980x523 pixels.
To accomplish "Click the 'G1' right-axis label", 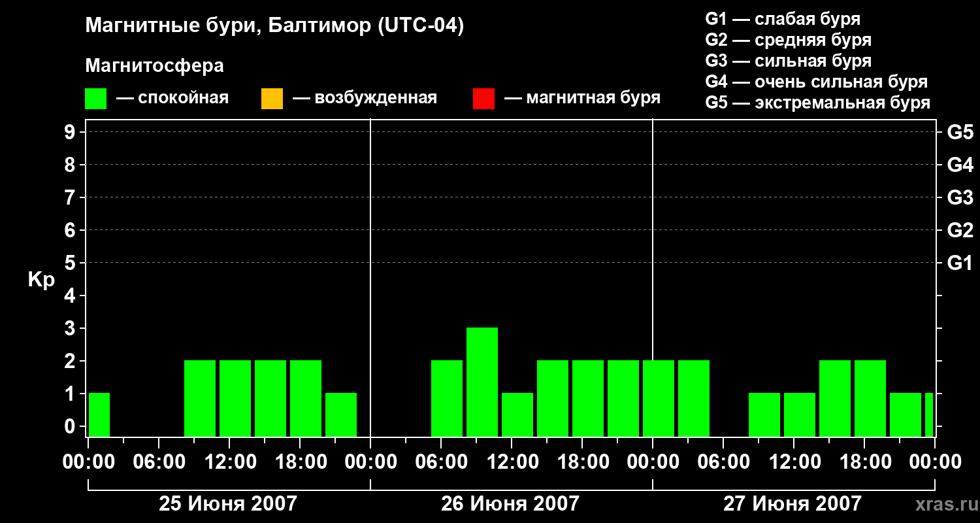I will (960, 263).
